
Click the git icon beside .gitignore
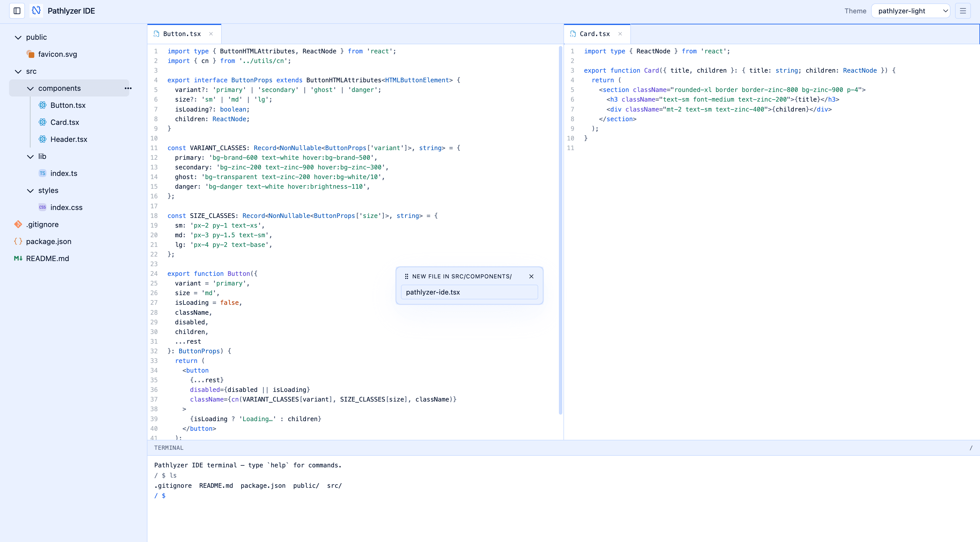18,224
